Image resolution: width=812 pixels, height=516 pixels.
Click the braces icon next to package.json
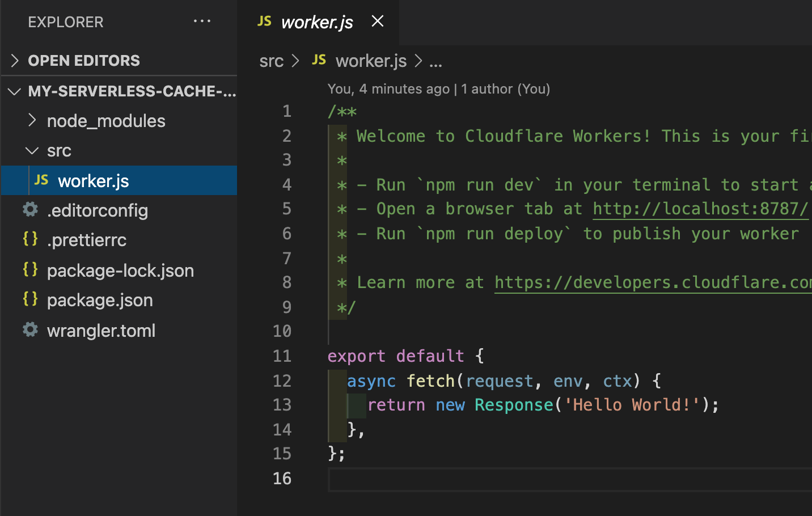pos(31,299)
